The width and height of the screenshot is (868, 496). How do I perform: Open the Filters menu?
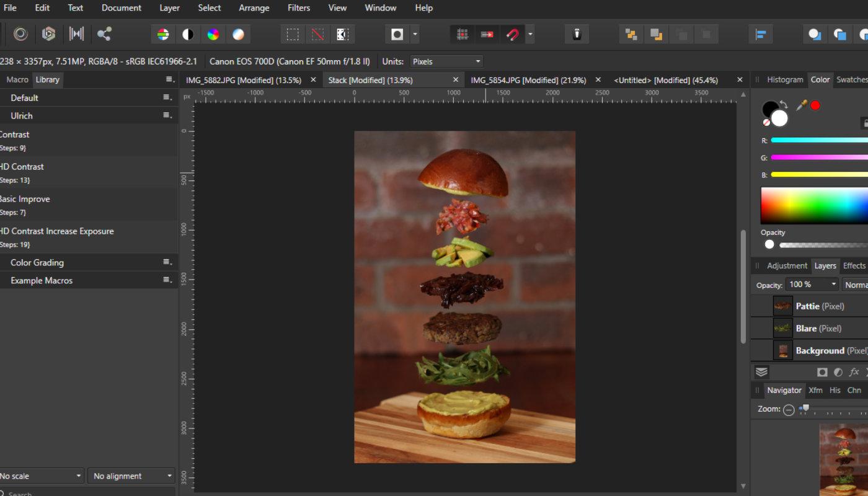(x=299, y=8)
